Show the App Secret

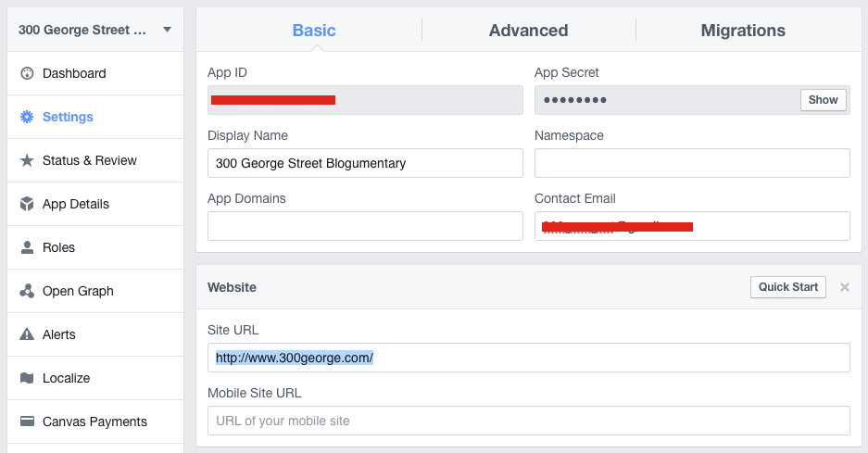[824, 100]
